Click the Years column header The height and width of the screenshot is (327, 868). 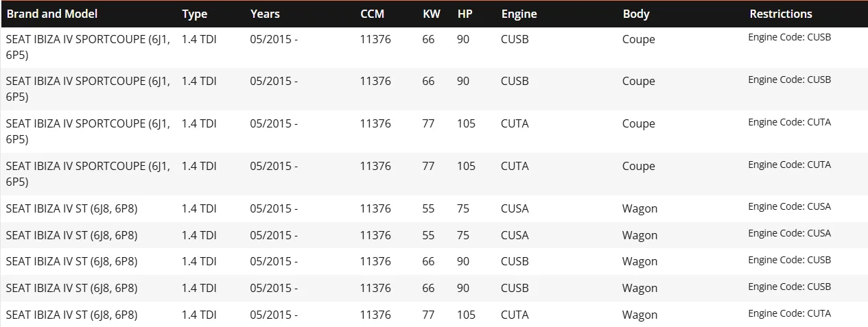point(265,14)
